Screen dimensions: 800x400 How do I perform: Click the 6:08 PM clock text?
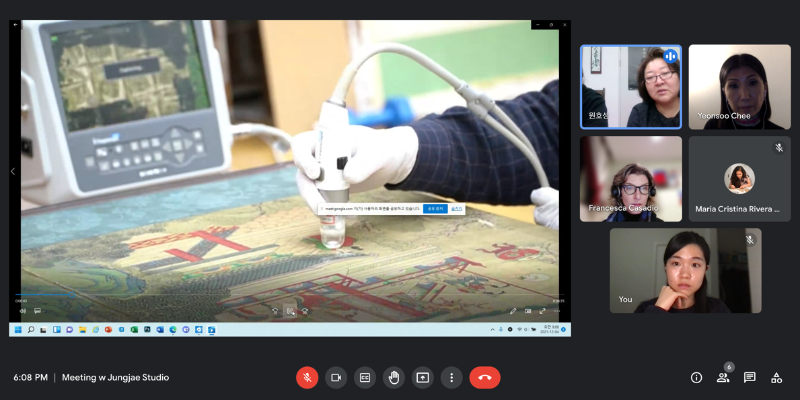(x=31, y=378)
